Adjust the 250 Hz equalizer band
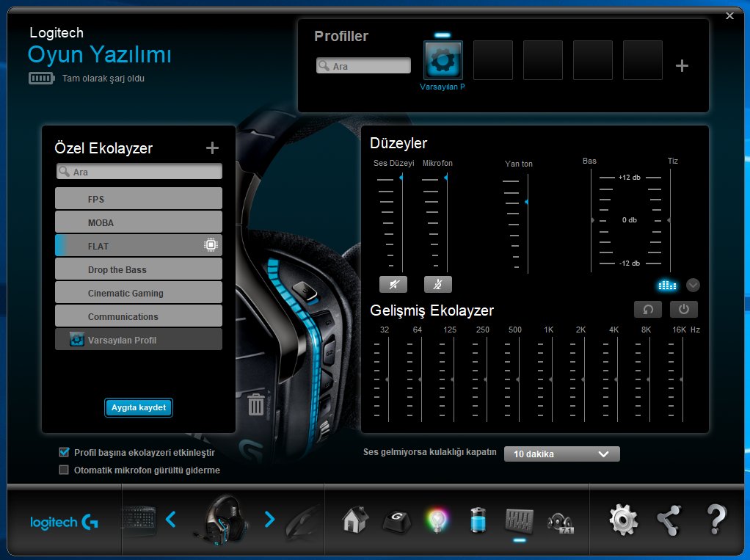This screenshot has width=750, height=560. pos(487,379)
